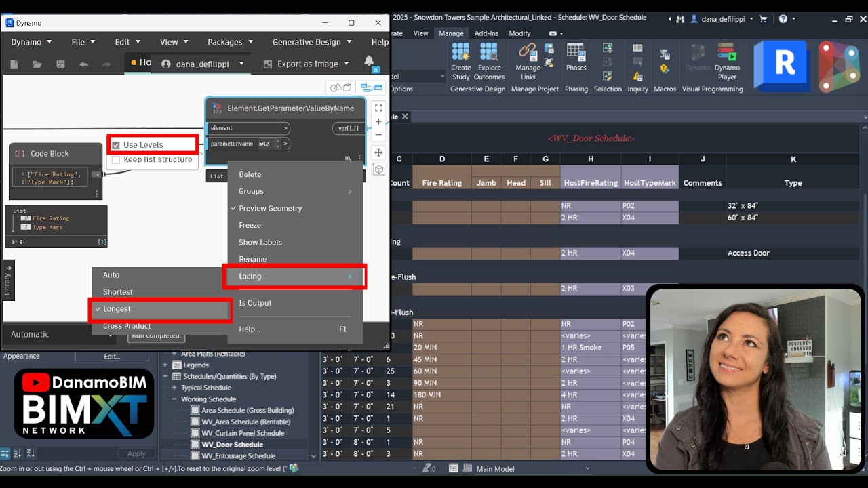Expand the Groups submenu

(x=295, y=191)
